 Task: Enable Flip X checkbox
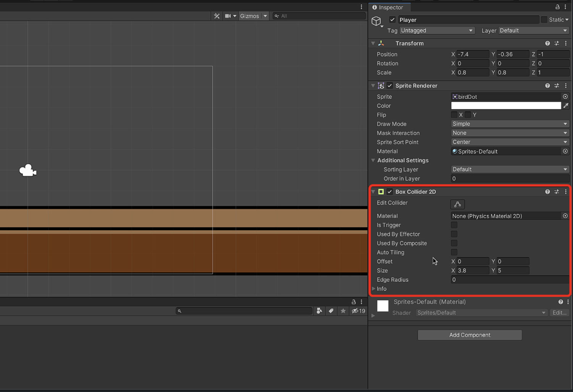pos(454,115)
